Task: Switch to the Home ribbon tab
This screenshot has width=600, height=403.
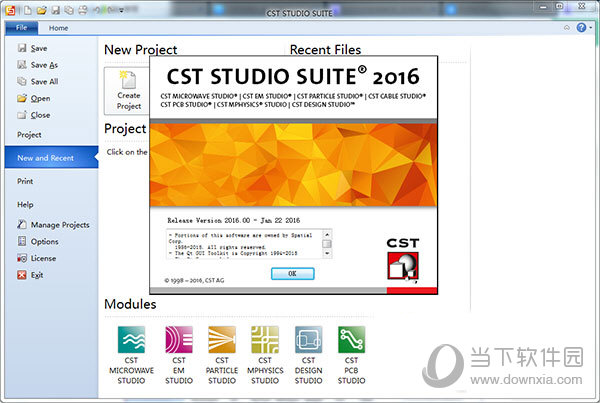Action: [58, 28]
